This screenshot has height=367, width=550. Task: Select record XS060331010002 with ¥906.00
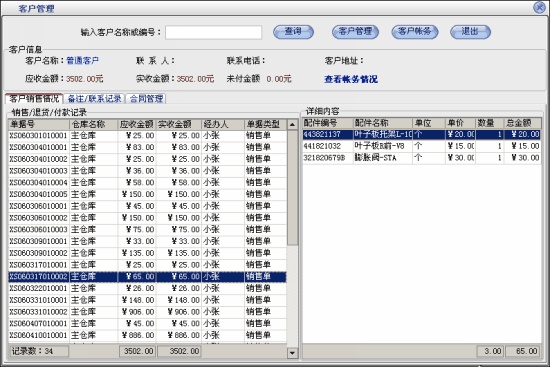pos(147,312)
